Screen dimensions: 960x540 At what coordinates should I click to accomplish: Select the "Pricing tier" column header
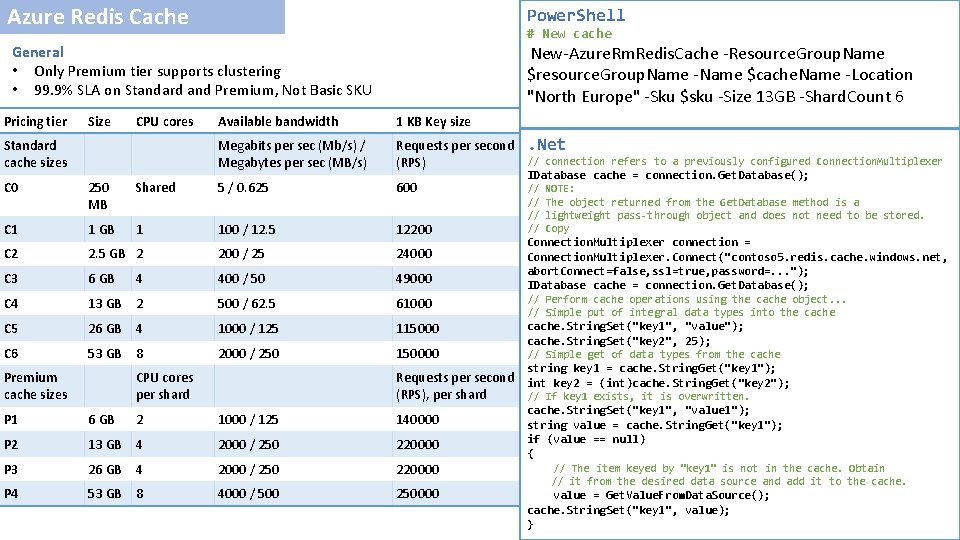pyautogui.click(x=36, y=121)
